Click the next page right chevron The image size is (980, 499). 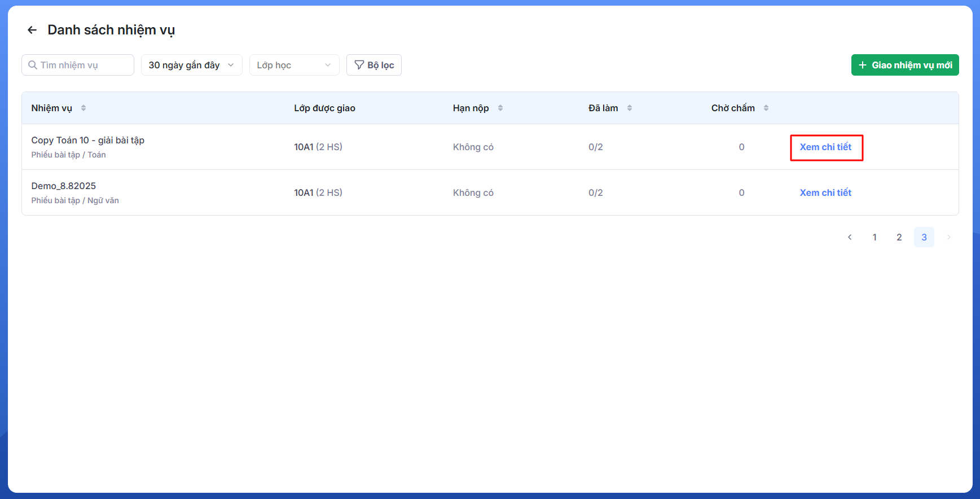tap(949, 237)
